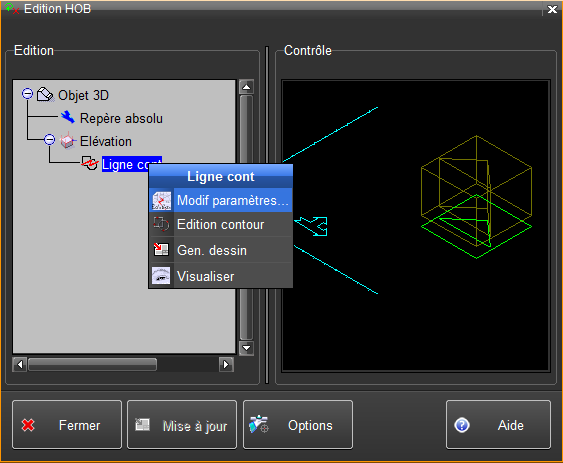Image resolution: width=563 pixels, height=463 pixels.
Task: Click the tree's scroll up arrow
Action: tap(246, 87)
